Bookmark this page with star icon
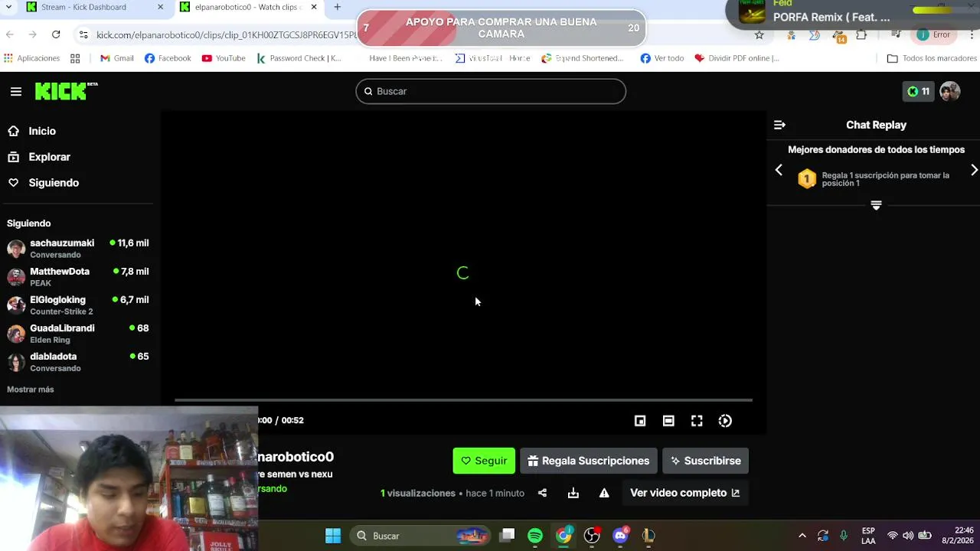This screenshot has width=980, height=551. (759, 34)
